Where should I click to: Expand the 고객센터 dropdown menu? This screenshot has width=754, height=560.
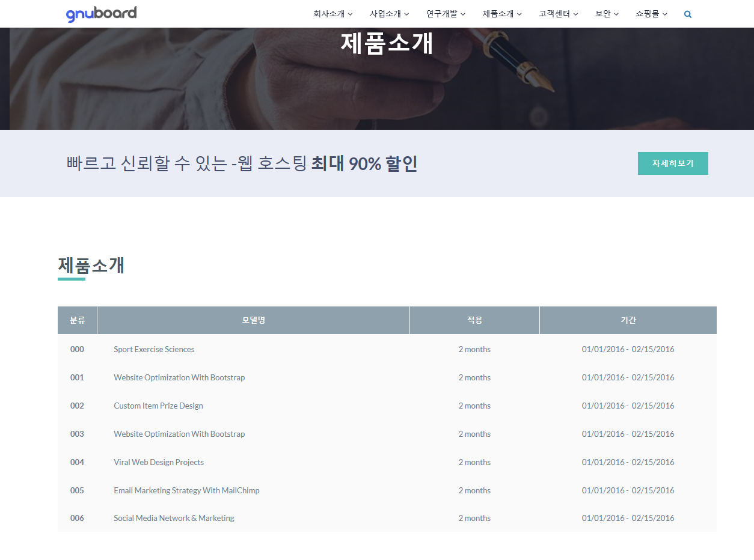554,14
